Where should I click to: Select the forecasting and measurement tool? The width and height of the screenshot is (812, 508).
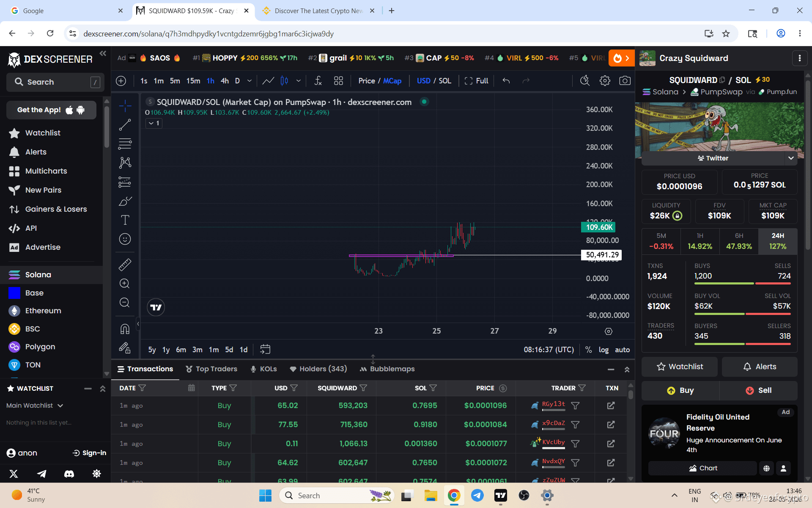pyautogui.click(x=125, y=182)
